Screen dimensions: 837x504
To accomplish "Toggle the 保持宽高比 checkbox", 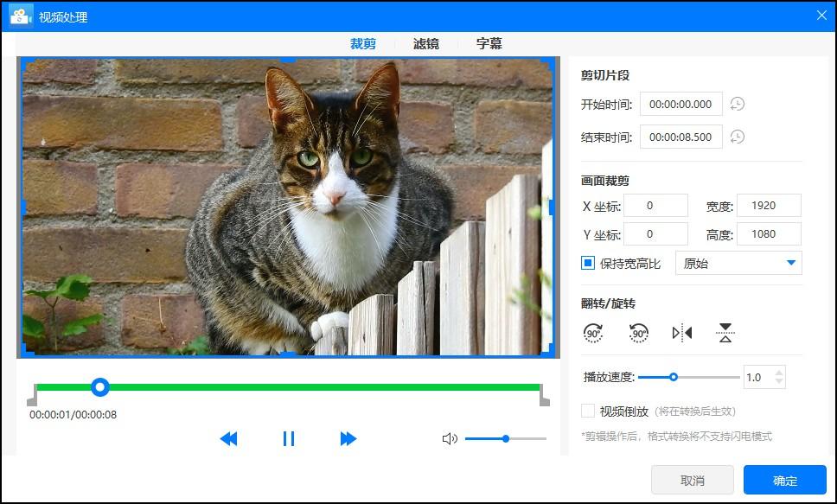I will click(588, 263).
